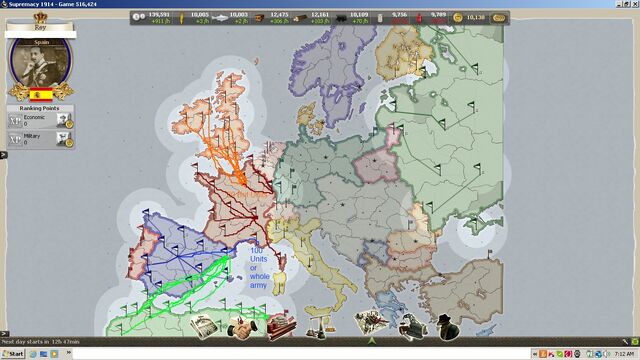The image size is (640, 360).
Task: Open diplomacy via the handshake icon
Action: coord(242,328)
